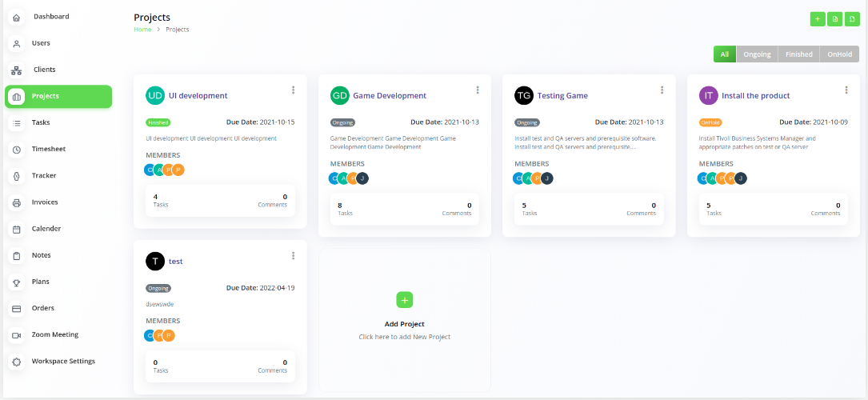Image resolution: width=868 pixels, height=400 pixels.
Task: Switch to the OnHold filter
Action: point(839,54)
